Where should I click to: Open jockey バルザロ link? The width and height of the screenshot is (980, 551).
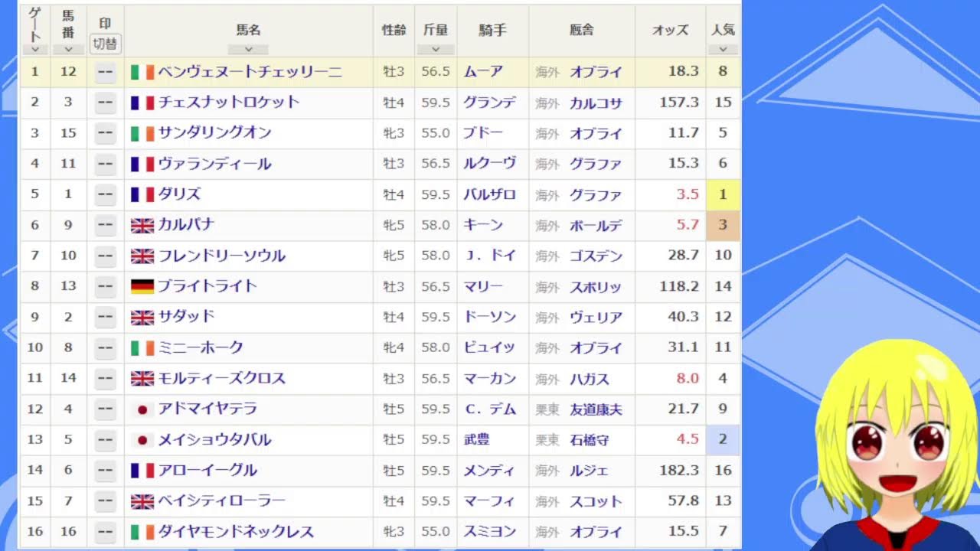click(x=490, y=194)
